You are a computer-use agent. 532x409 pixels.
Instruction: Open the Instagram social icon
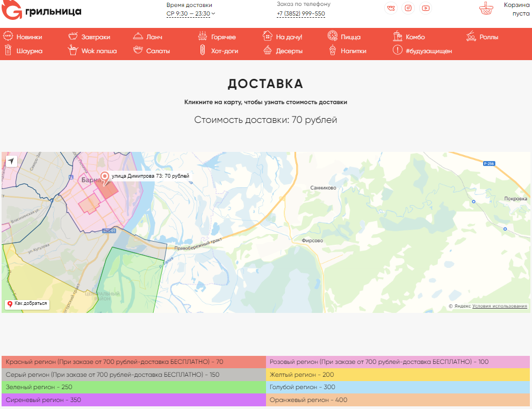coord(408,8)
